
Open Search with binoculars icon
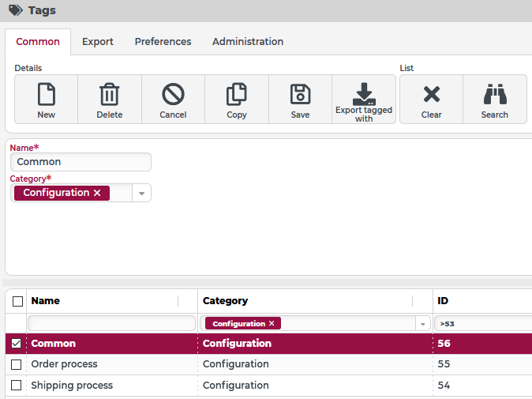click(495, 96)
